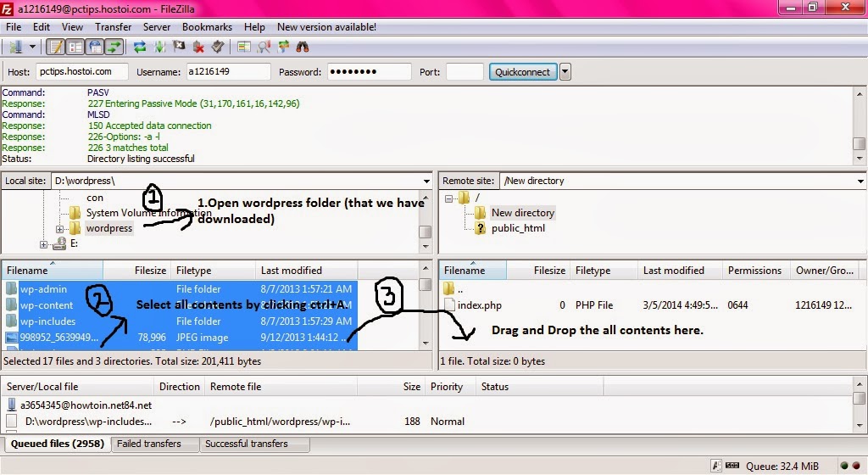Expand the wordpress tree node

click(x=59, y=229)
